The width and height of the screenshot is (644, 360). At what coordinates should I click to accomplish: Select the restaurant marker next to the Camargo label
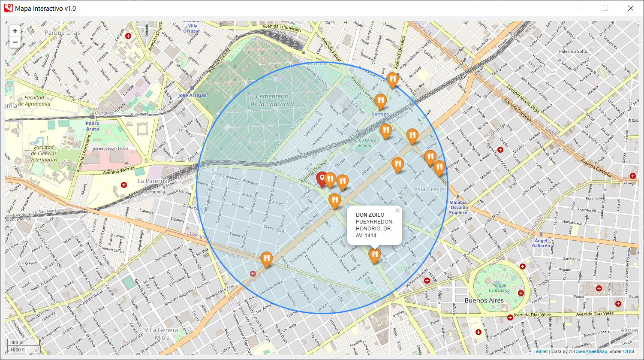(397, 165)
